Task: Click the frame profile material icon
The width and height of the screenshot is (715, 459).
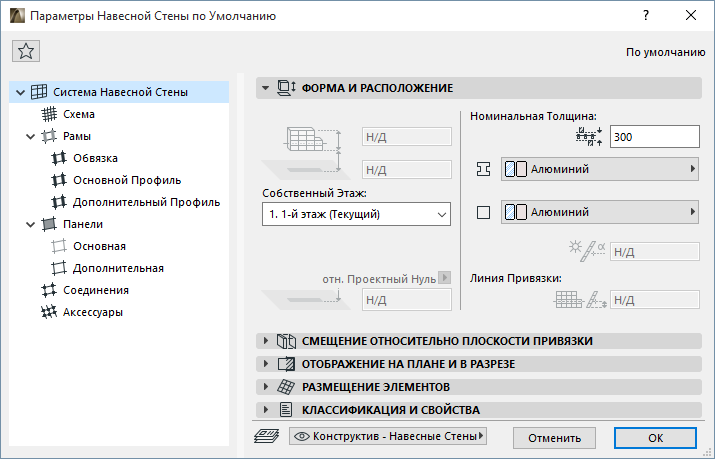Action: (x=483, y=169)
